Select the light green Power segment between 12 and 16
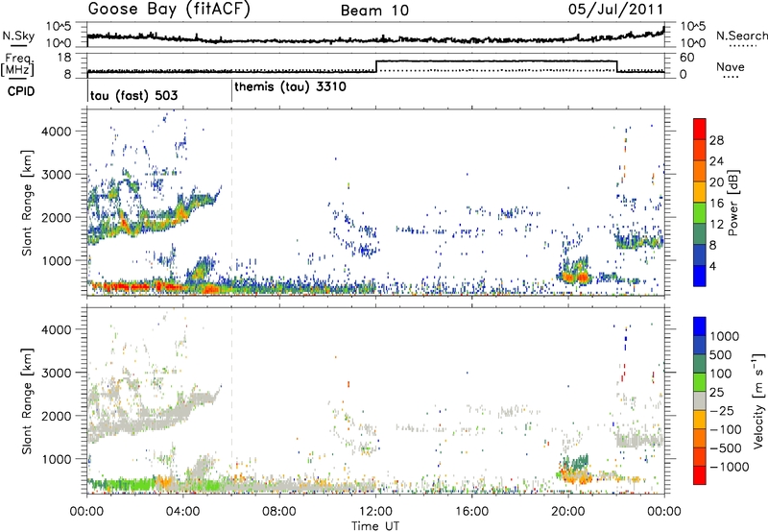 tap(700, 212)
